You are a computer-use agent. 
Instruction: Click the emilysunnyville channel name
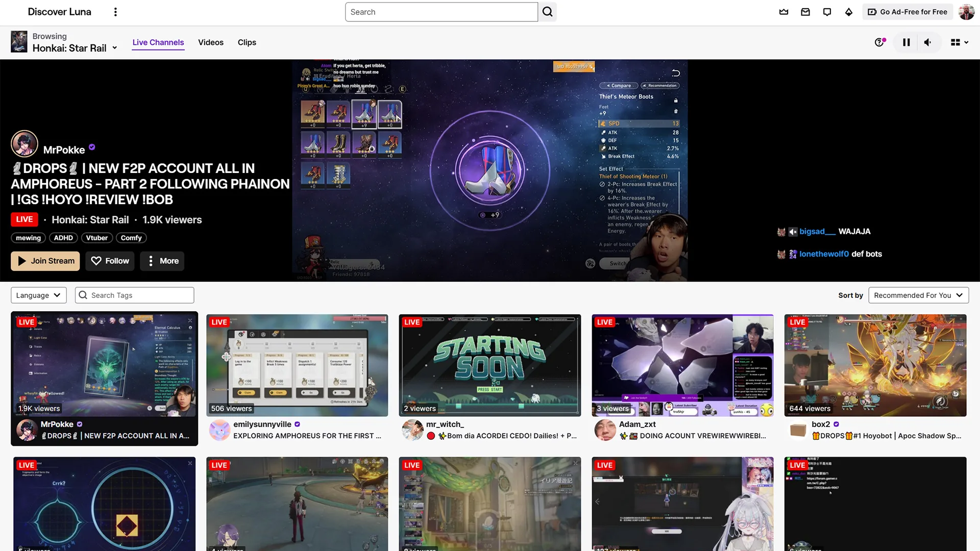click(262, 424)
